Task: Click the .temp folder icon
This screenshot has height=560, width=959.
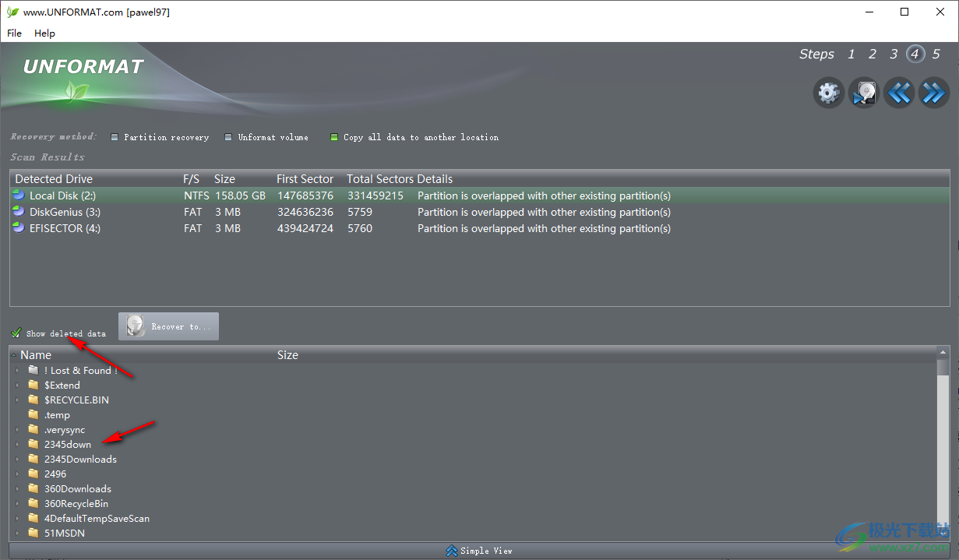Action: click(x=33, y=414)
